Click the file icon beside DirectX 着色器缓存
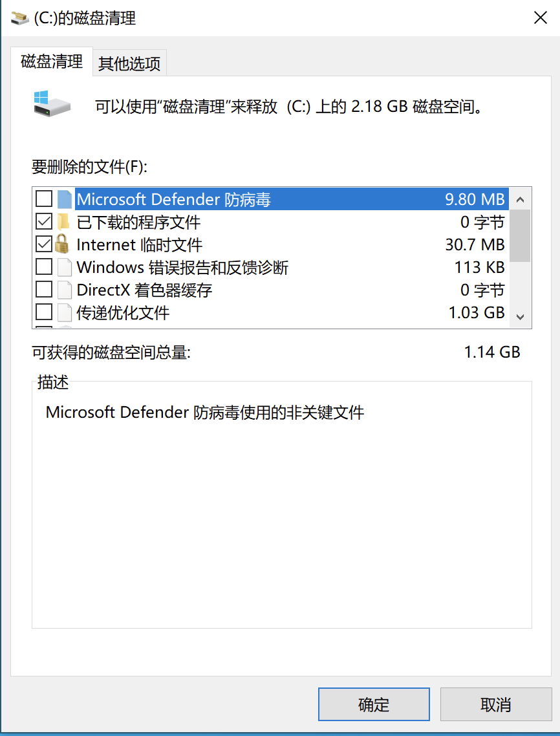This screenshot has height=736, width=560. coord(65,290)
